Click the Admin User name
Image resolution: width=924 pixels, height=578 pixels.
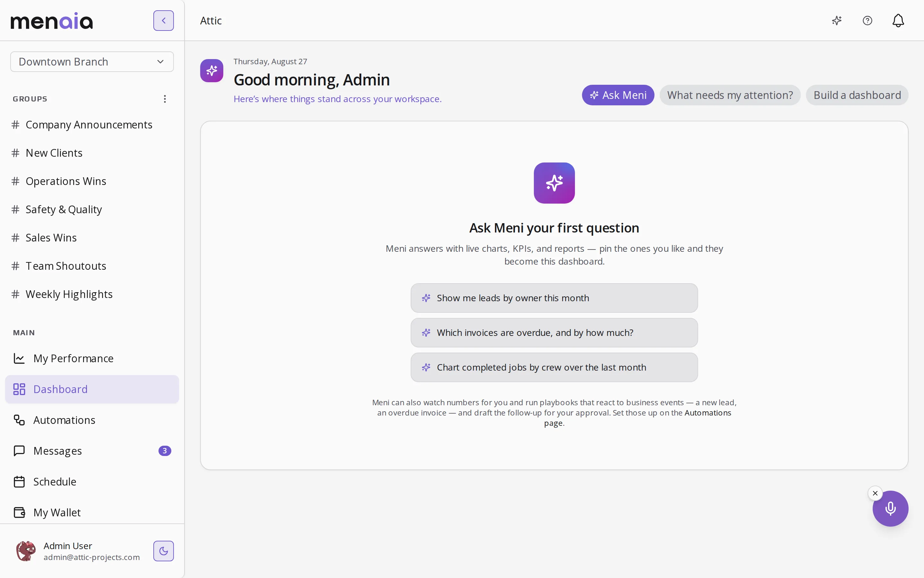(x=68, y=546)
